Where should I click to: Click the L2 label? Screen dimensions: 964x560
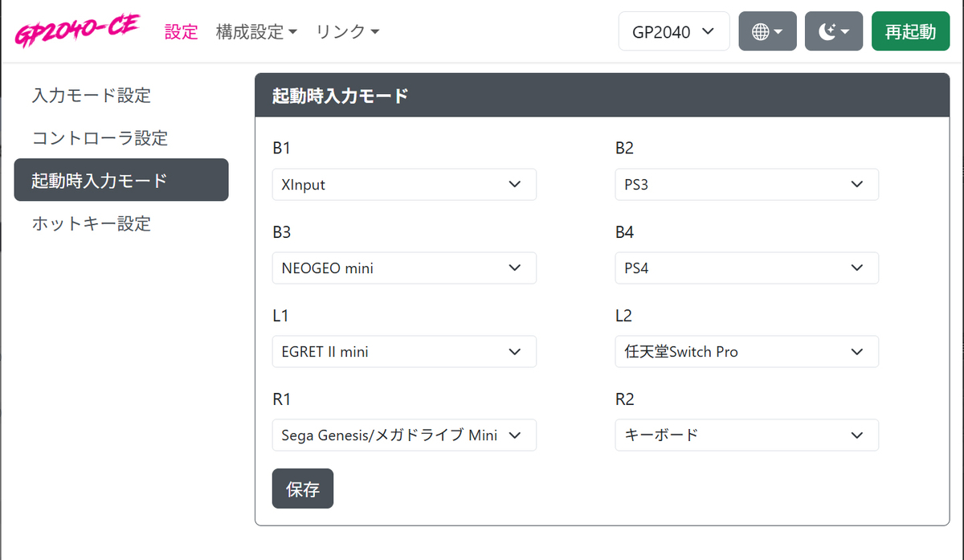(x=624, y=316)
